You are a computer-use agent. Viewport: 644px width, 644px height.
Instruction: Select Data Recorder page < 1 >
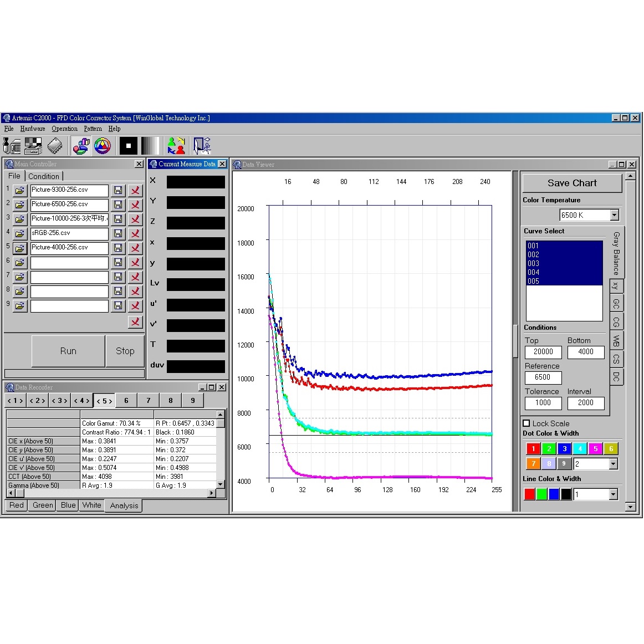click(x=15, y=401)
